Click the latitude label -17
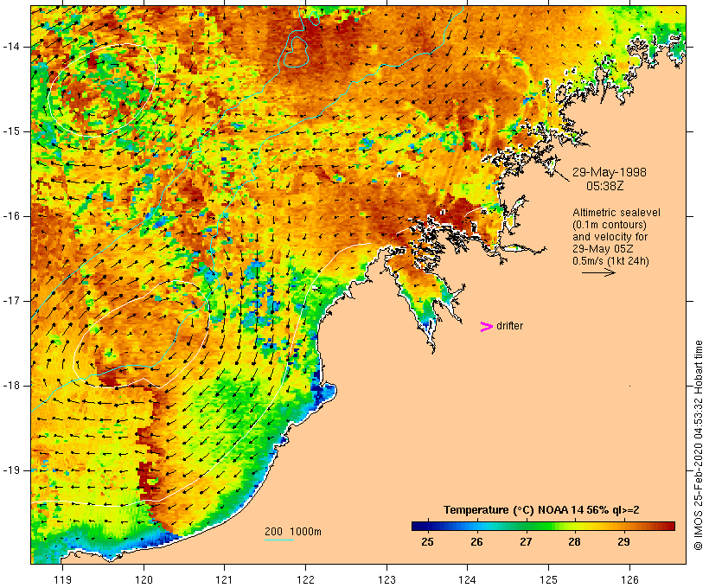 pos(11,301)
